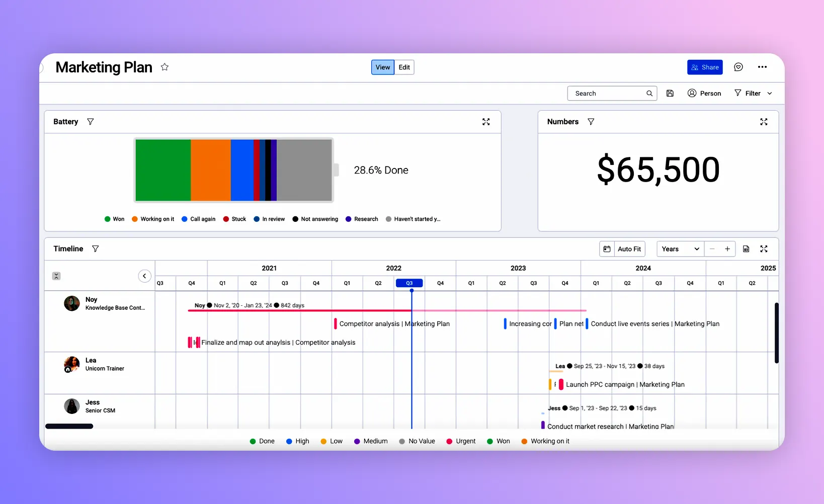This screenshot has width=824, height=504.
Task: Click the Share button
Action: (705, 67)
